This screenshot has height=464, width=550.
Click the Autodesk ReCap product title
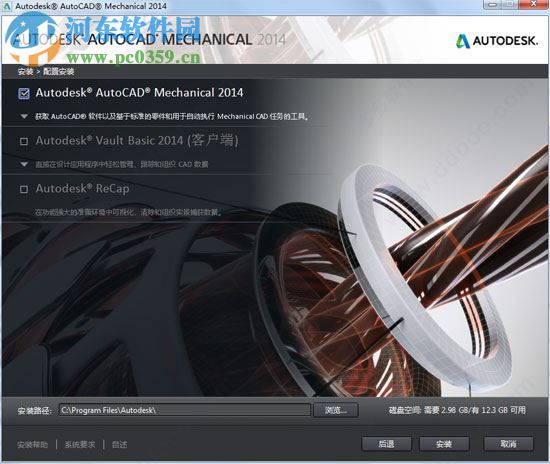pyautogui.click(x=82, y=189)
